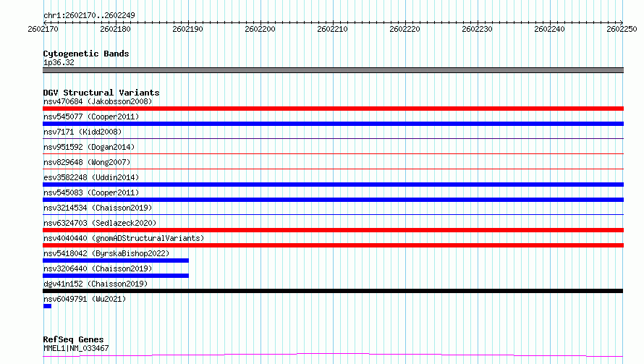Select the short blue bar for nsv5418042

click(116, 261)
